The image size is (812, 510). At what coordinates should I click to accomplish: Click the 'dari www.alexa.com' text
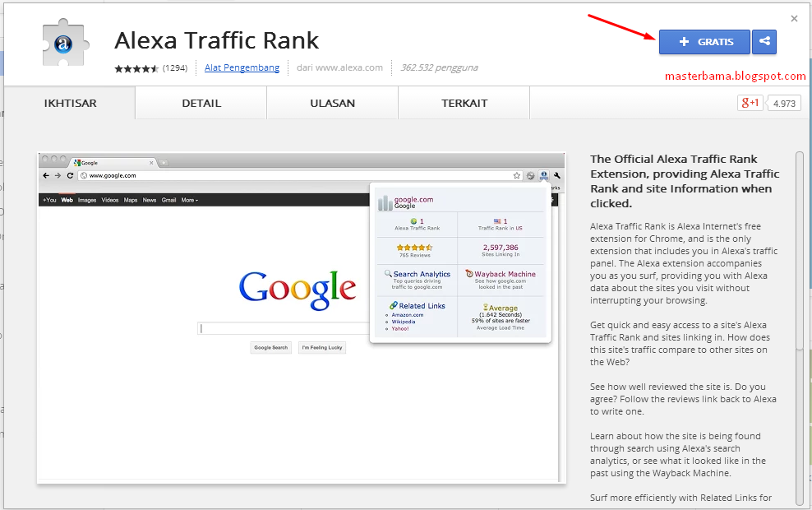pyautogui.click(x=339, y=67)
